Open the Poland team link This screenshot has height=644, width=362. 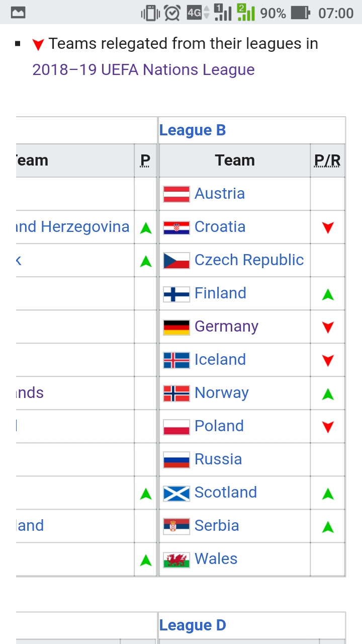tap(219, 426)
